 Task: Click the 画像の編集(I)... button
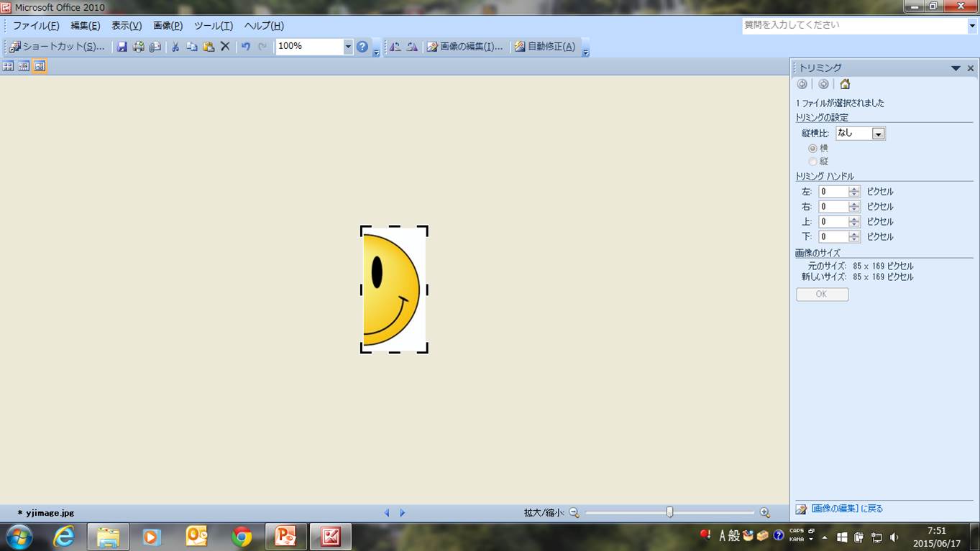[x=464, y=47]
